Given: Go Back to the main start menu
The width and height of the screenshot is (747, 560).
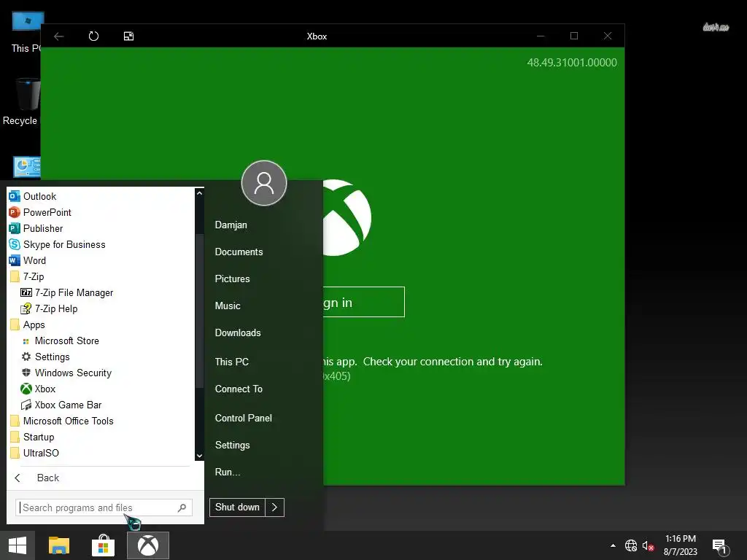Looking at the screenshot, I should click(37, 478).
